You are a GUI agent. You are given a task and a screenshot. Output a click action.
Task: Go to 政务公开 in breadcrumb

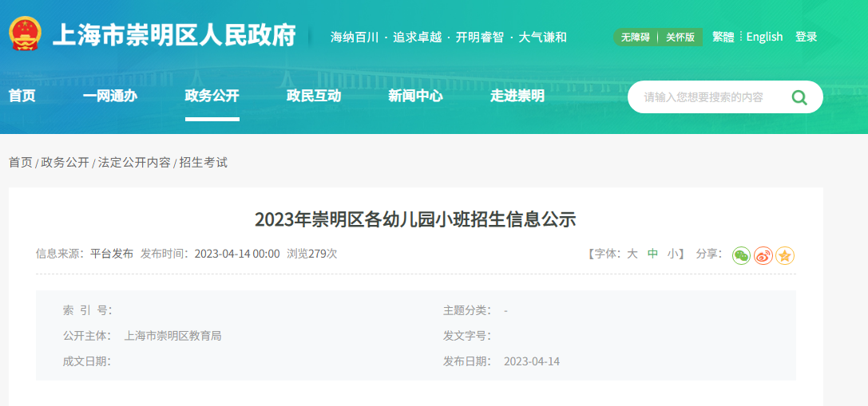point(65,163)
